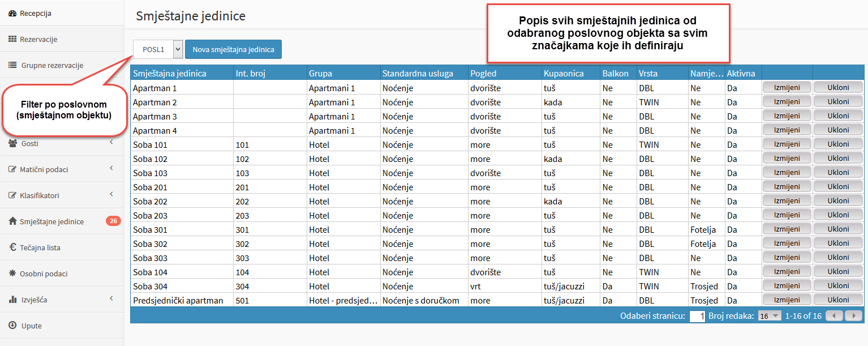Open Tečajna lista in the sidebar
Image resolution: width=868 pixels, height=346 pixels.
tap(62, 247)
